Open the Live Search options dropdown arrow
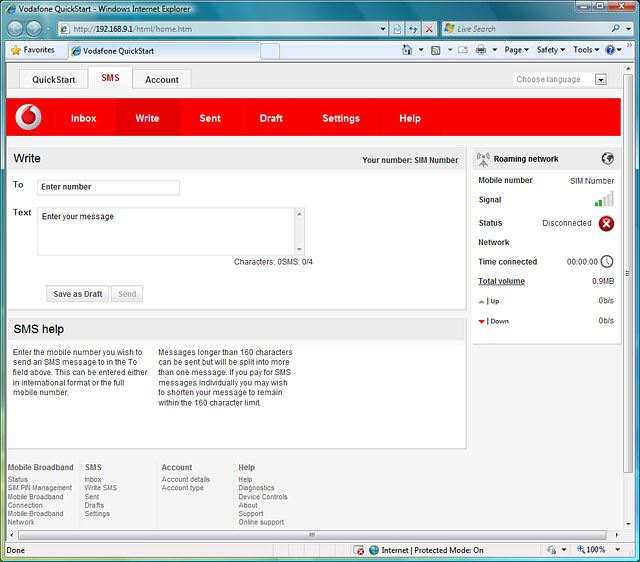Viewport: 640px width, 562px height. click(629, 29)
